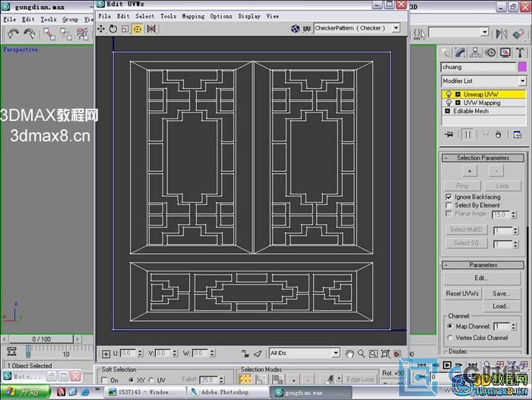Open the Display menu in Edit UVWs
The height and width of the screenshot is (400, 532).
pos(249,16)
